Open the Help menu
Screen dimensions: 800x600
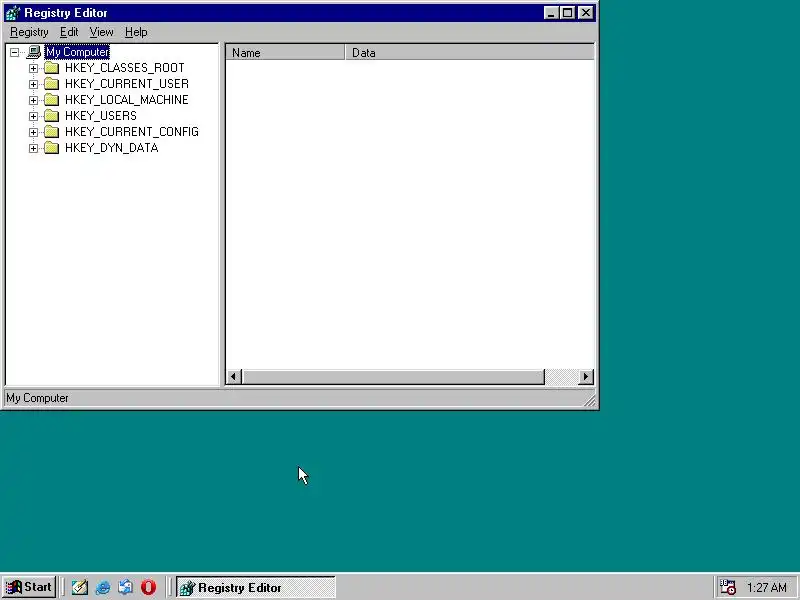[136, 32]
